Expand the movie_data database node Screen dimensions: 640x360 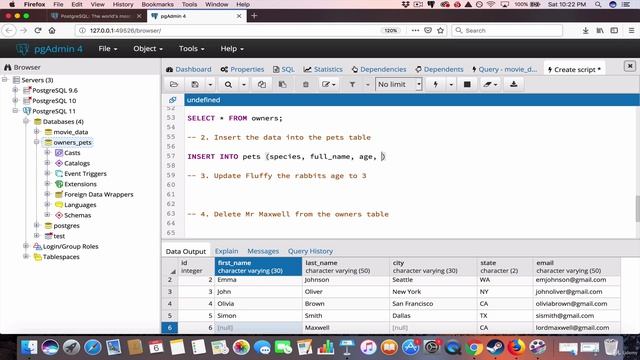[37, 131]
